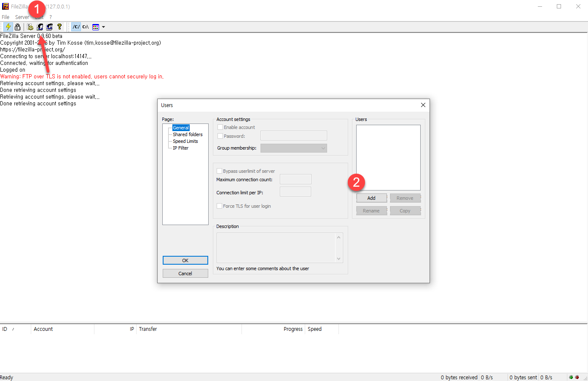This screenshot has height=381, width=588.
Task: Click the Connection limit per IP field
Action: (x=295, y=192)
